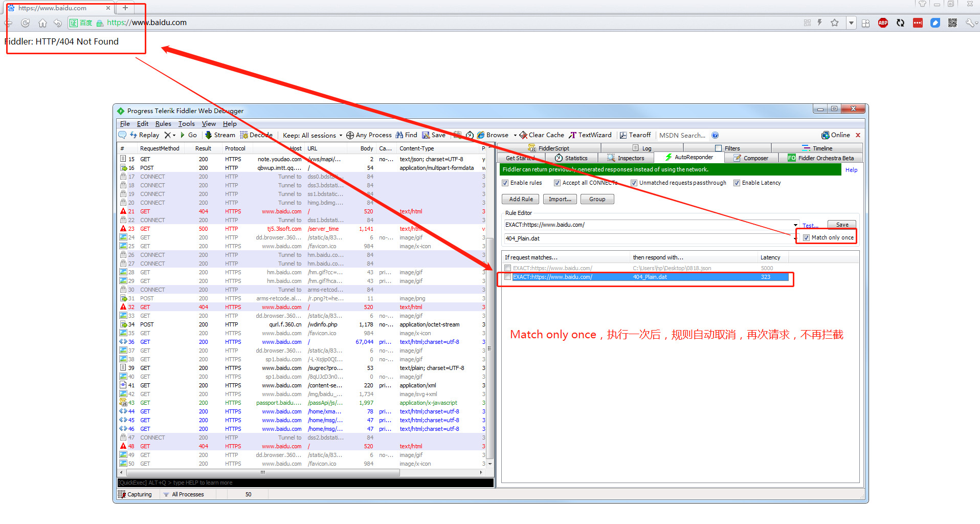Screen dimensions: 980x524
Task: Open browser address bar dropdown arrow
Action: (851, 23)
